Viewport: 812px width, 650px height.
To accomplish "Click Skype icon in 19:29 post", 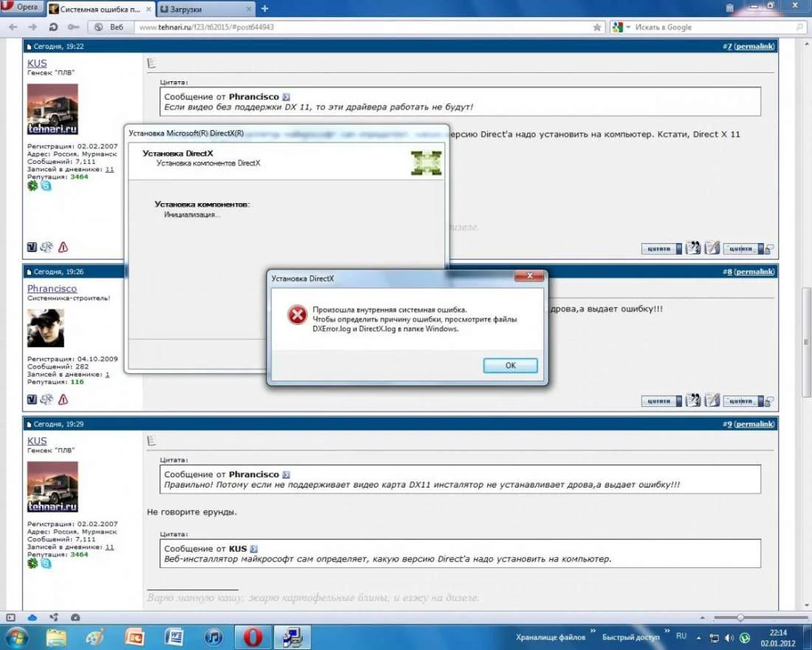I will click(x=46, y=564).
